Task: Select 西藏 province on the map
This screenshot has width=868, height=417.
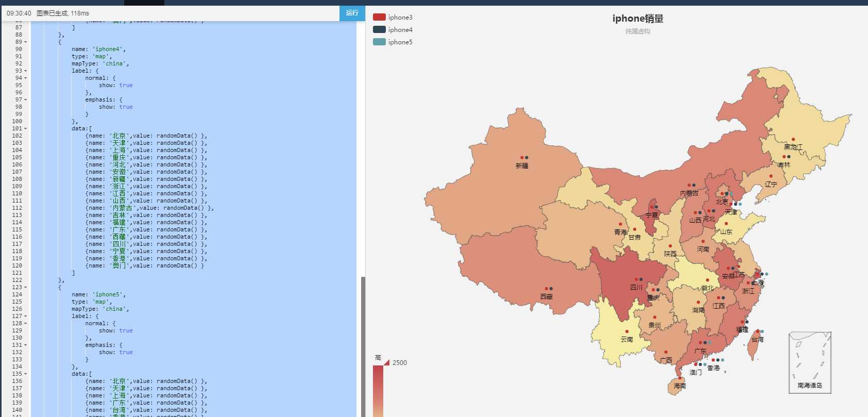Action: pyautogui.click(x=525, y=273)
